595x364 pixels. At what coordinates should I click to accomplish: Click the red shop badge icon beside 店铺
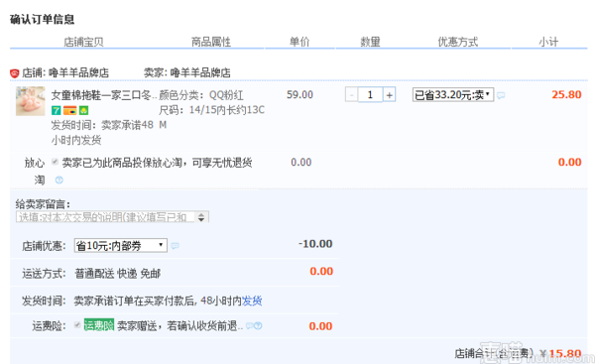click(x=15, y=72)
